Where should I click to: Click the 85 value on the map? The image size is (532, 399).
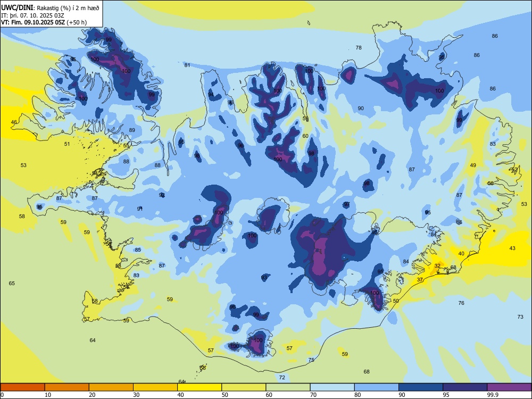click(x=138, y=250)
